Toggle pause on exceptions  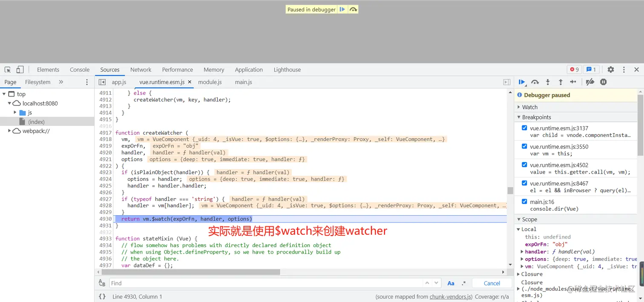(604, 82)
